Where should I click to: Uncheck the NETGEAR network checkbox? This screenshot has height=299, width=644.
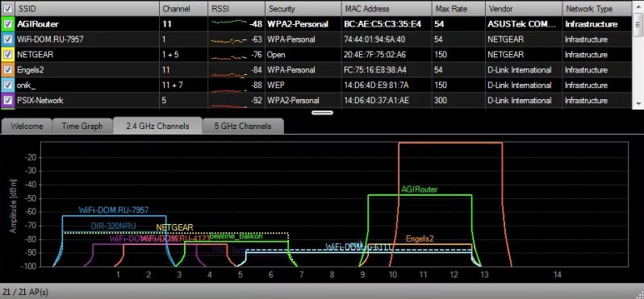(x=8, y=55)
